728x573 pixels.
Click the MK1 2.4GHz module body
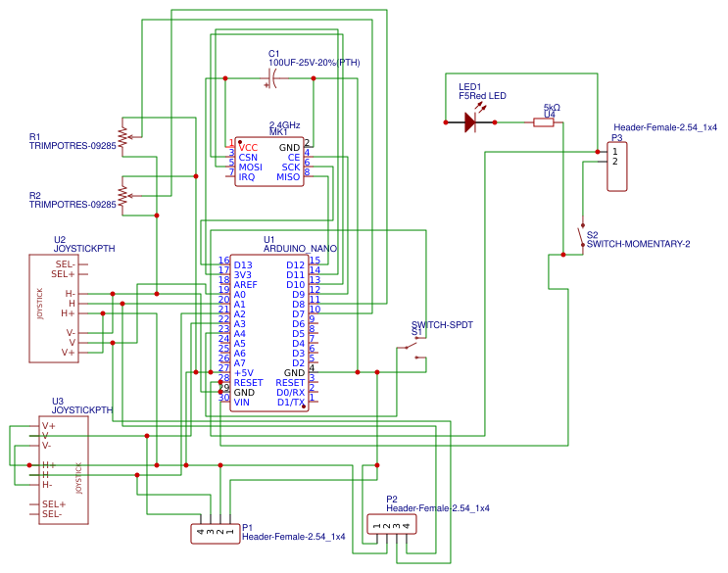click(269, 162)
